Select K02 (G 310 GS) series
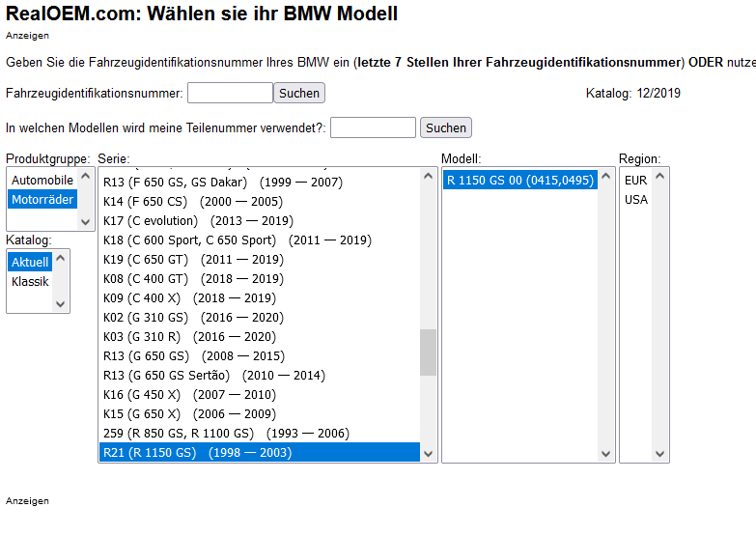 [260, 318]
